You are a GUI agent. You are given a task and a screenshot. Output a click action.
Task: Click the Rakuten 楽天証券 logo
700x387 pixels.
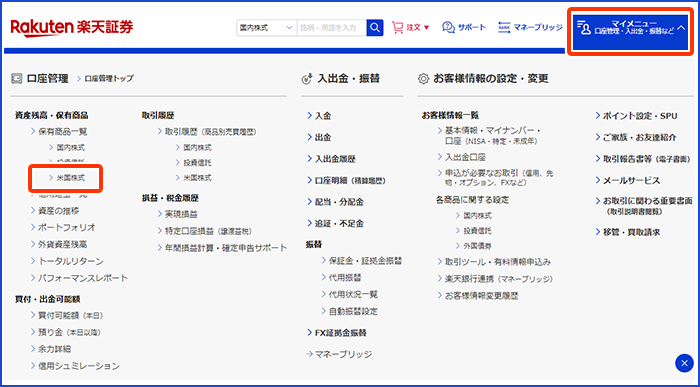72,27
